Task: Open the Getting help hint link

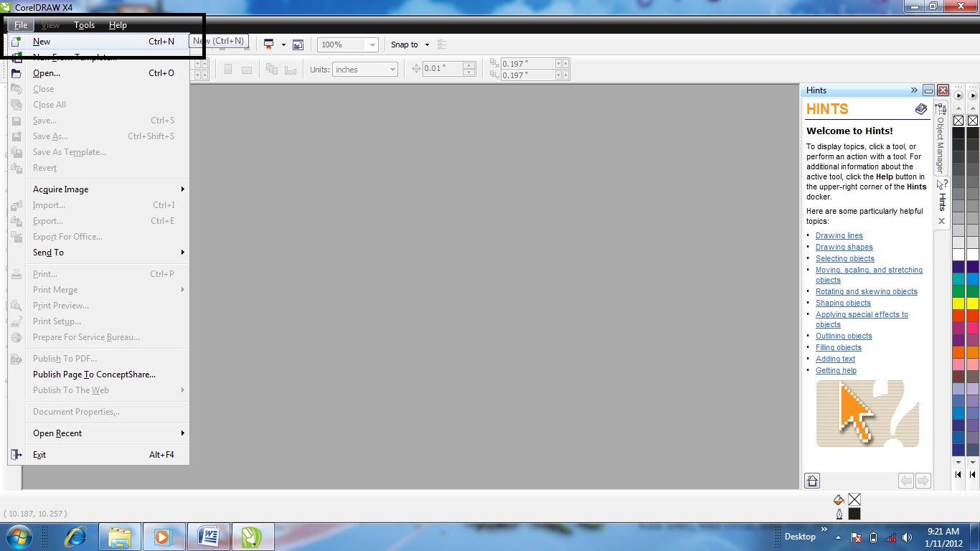Action: 837,370
